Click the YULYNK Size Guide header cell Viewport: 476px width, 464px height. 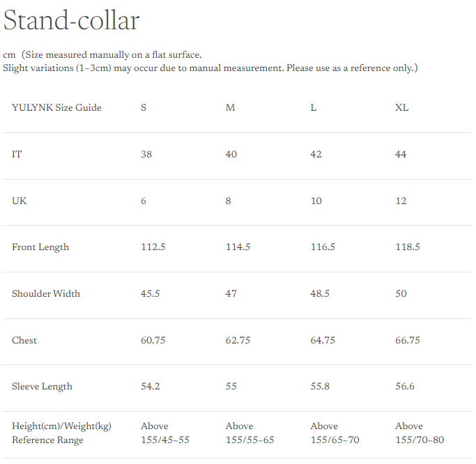pyautogui.click(x=56, y=107)
